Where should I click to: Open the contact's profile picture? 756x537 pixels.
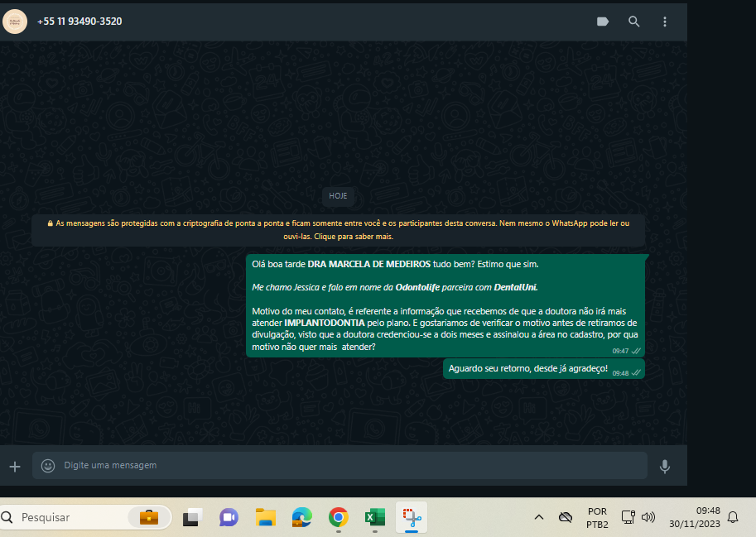click(15, 22)
